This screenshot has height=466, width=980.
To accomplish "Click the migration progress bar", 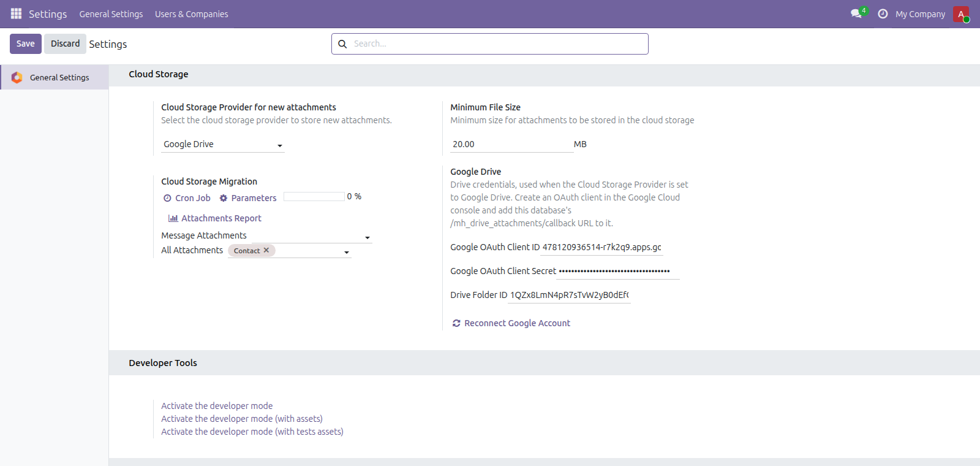I will click(x=314, y=196).
